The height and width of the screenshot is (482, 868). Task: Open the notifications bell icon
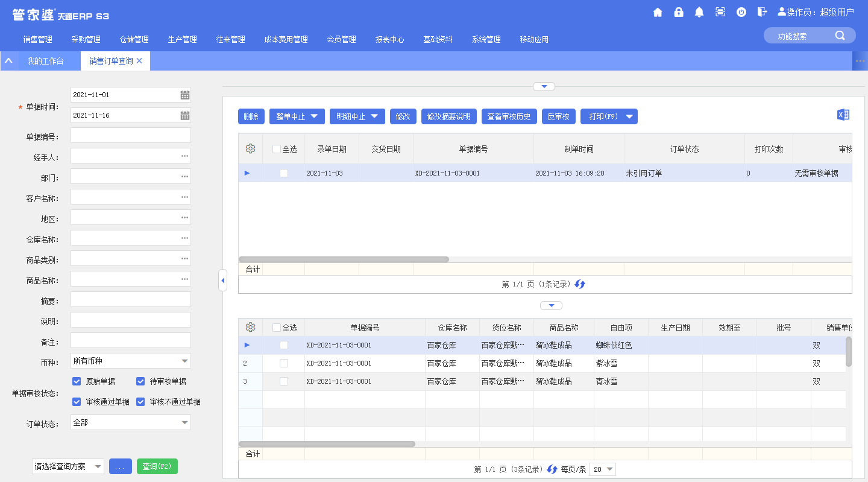click(x=699, y=12)
